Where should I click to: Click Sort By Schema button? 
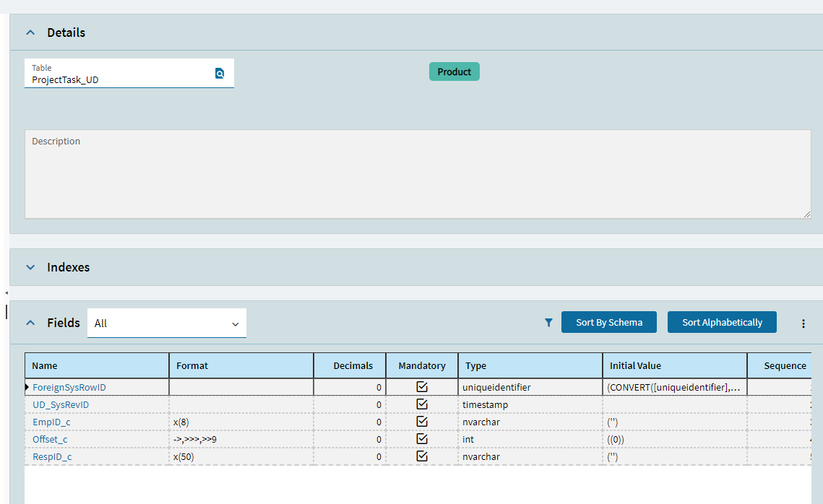tap(608, 322)
